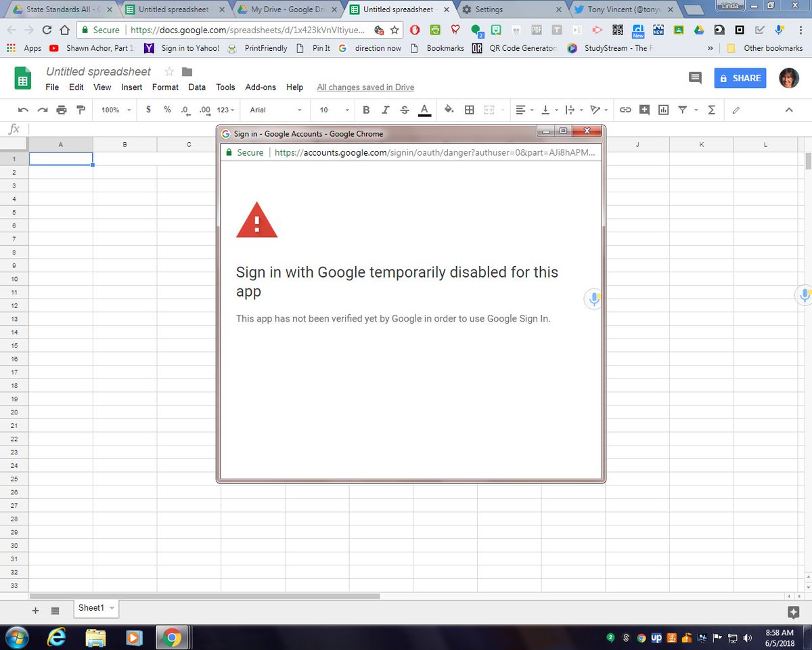Open the File menu

pyautogui.click(x=52, y=87)
